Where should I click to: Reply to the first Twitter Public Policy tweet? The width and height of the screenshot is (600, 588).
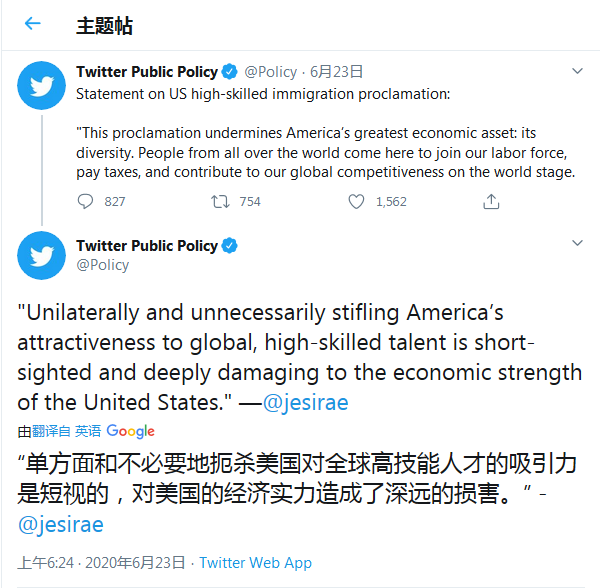86,201
